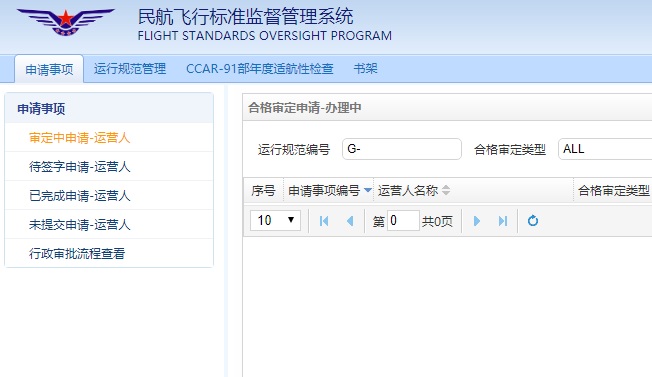This screenshot has height=377, width=652.
Task: Click the winged star system logo
Action: click(65, 22)
